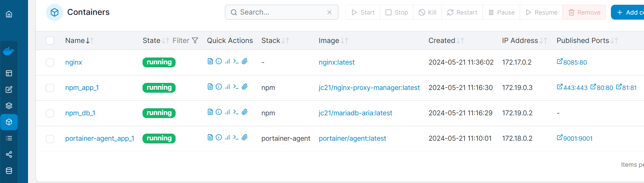Image resolution: width=644 pixels, height=183 pixels.
Task: Open Home from the sidebar
Action: pos(9,14)
